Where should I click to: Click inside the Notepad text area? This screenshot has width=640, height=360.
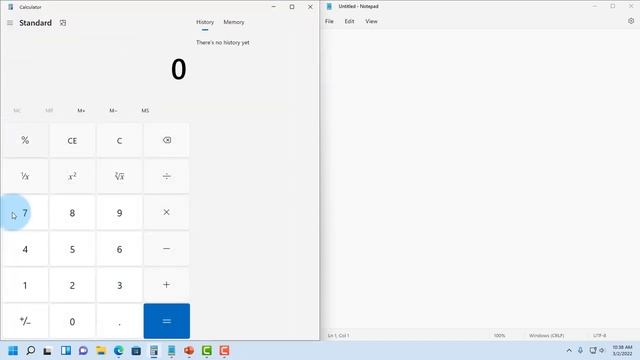[x=480, y=180]
